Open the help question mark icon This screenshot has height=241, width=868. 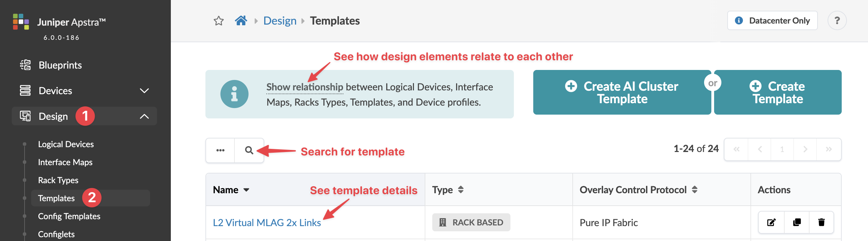837,21
